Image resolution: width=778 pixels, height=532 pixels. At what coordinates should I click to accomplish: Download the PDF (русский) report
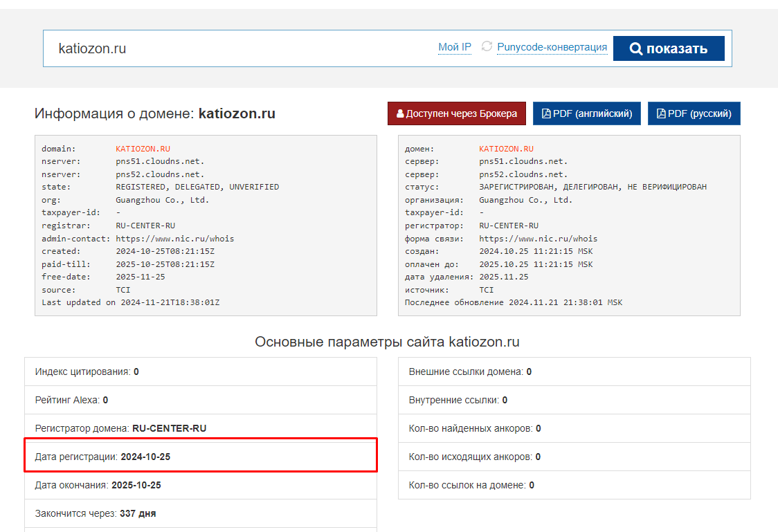click(x=694, y=113)
